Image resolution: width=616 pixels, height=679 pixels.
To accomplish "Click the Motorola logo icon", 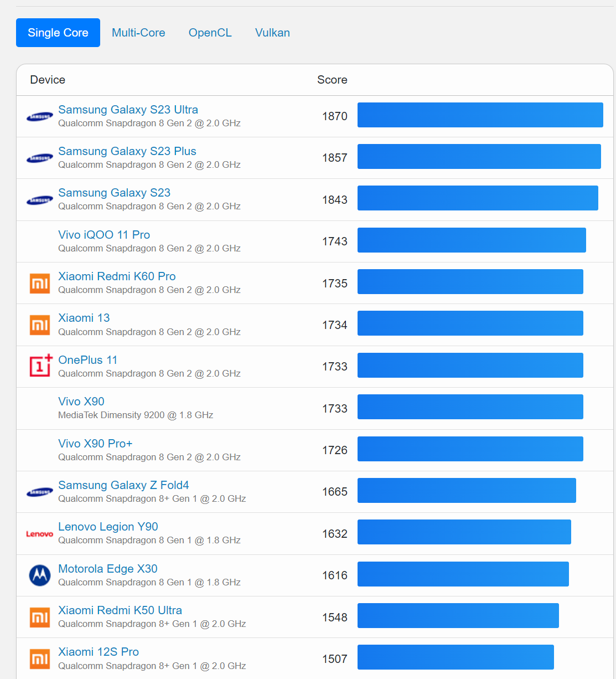I will click(x=40, y=575).
